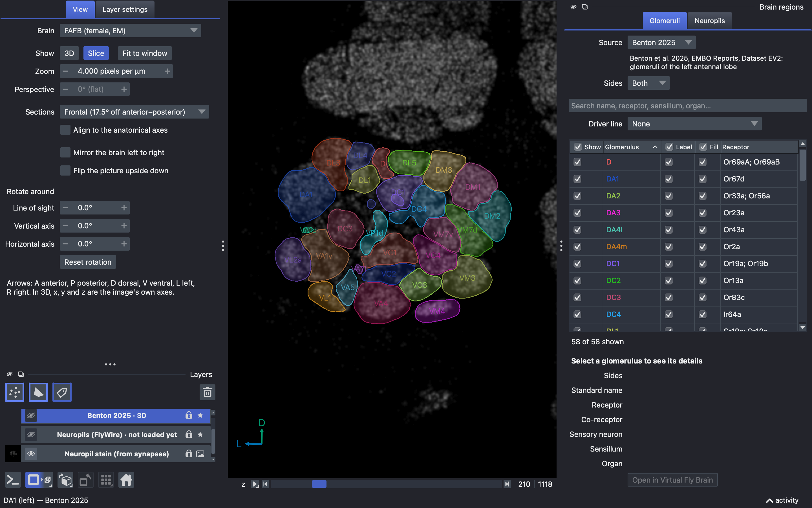
Task: Expand the activity panel chevron
Action: coord(770,501)
